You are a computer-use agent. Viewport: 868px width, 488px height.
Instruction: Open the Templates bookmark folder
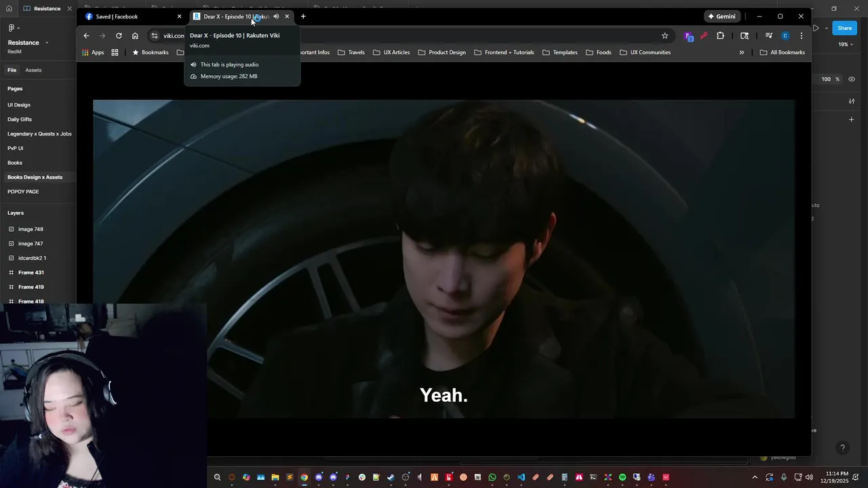tap(560, 52)
